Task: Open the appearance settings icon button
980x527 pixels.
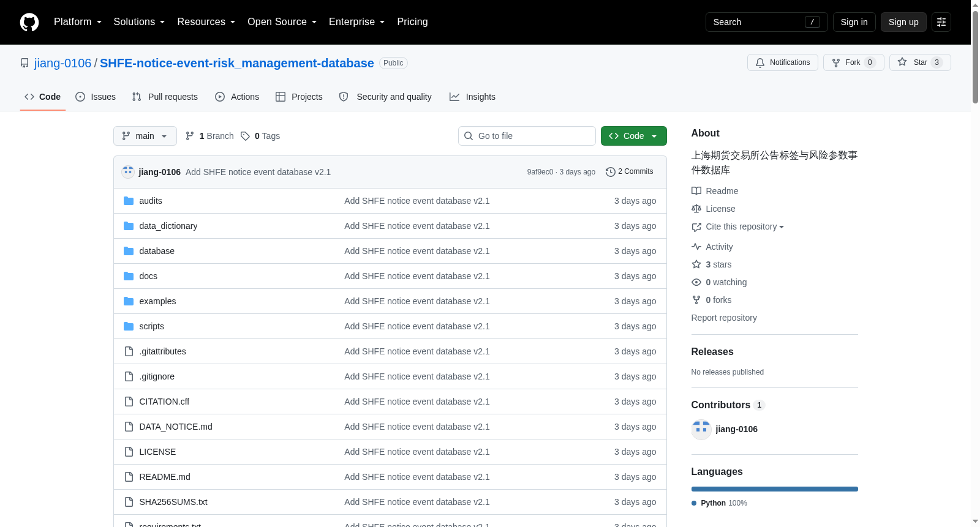Action: click(x=941, y=22)
